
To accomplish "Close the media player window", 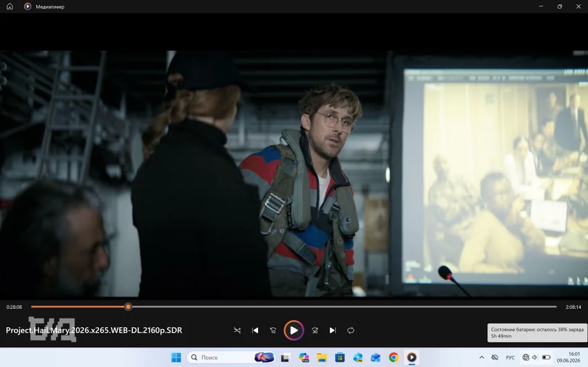I will (x=578, y=6).
